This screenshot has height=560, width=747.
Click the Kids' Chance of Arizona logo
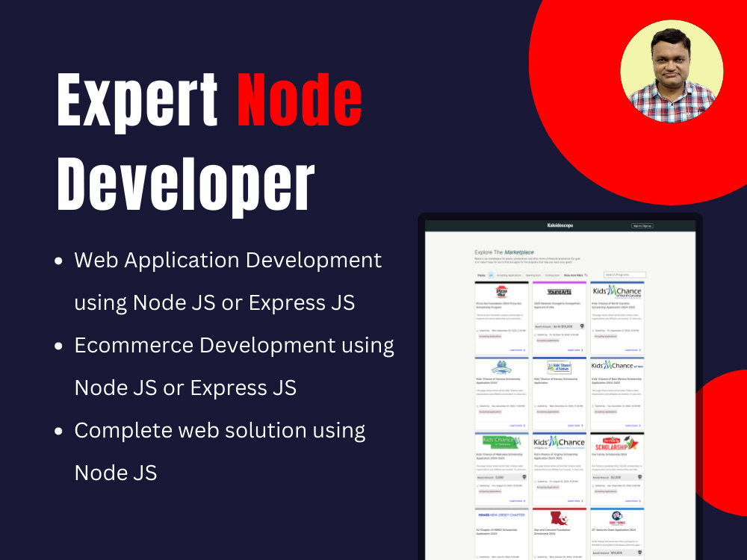click(502, 367)
